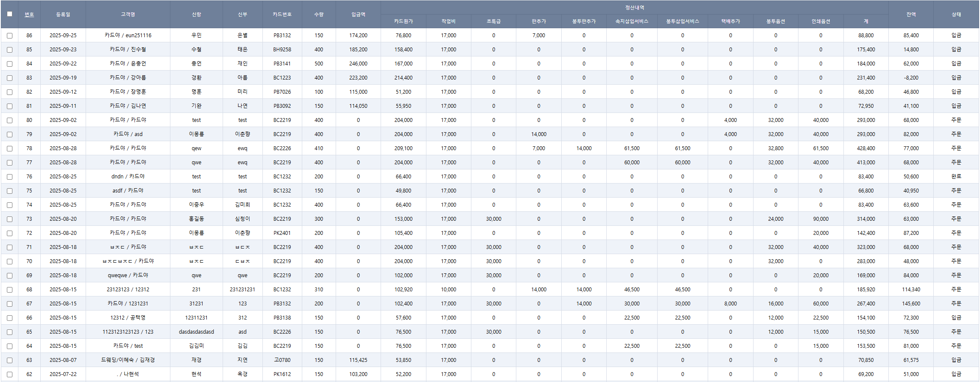Viewport: 980px width, 382px height.
Task: Select the negative balance -8,200 cell
Action: pyautogui.click(x=911, y=78)
